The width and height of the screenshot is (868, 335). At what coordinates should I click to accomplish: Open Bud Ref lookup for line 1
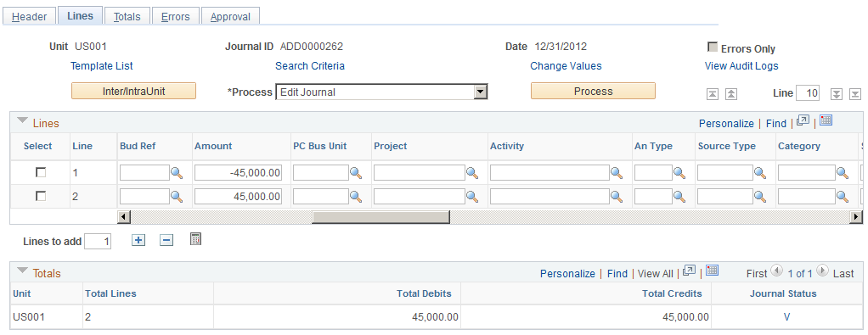(x=177, y=173)
